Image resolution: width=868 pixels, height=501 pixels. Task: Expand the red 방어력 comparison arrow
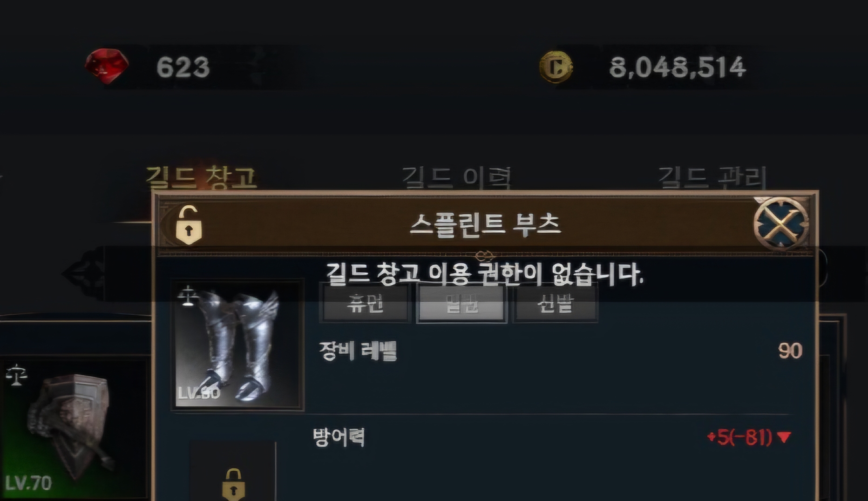pos(784,437)
